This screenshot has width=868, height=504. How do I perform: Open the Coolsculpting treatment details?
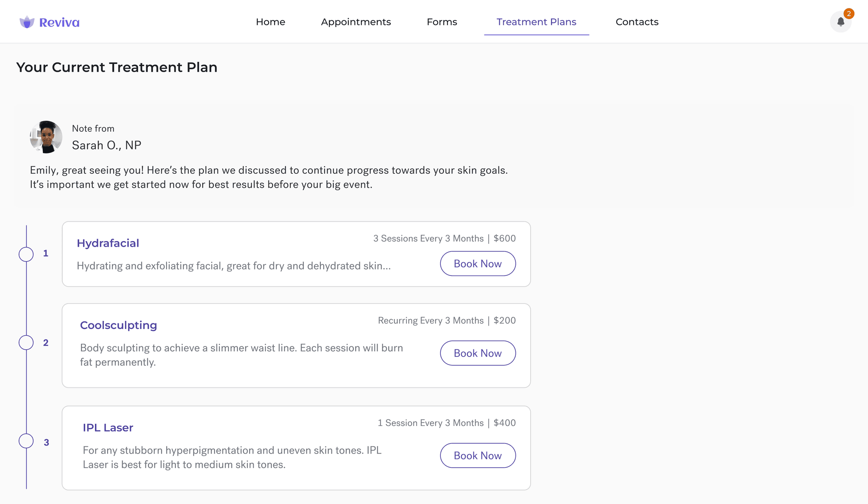tap(118, 325)
